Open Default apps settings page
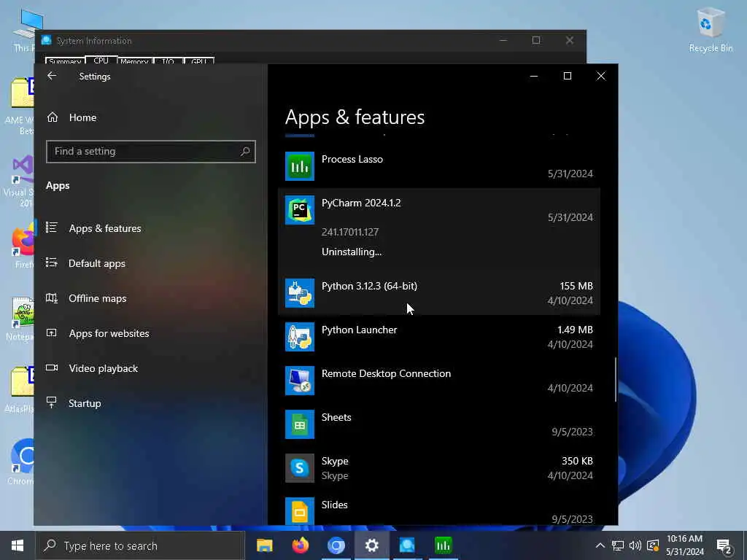Image resolution: width=747 pixels, height=560 pixels. point(97,263)
